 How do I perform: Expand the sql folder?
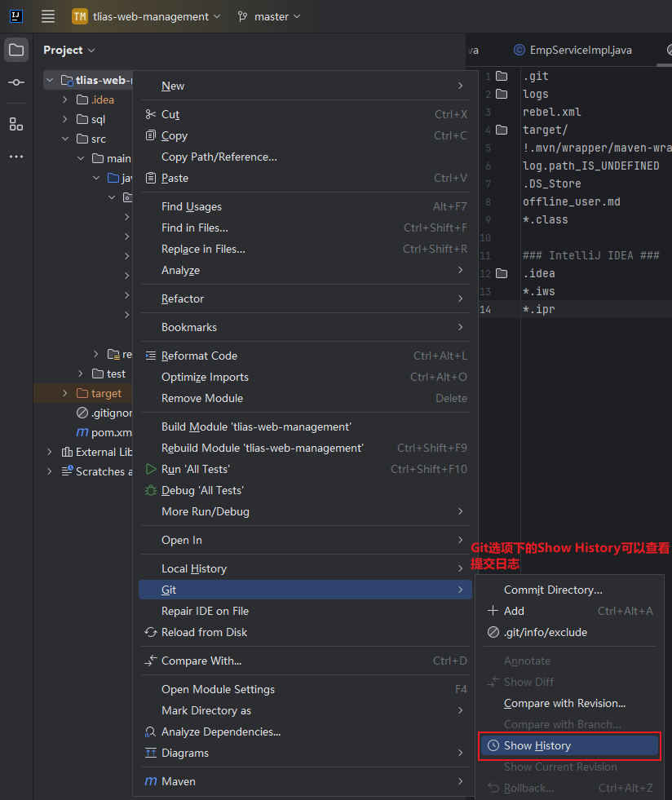click(64, 119)
